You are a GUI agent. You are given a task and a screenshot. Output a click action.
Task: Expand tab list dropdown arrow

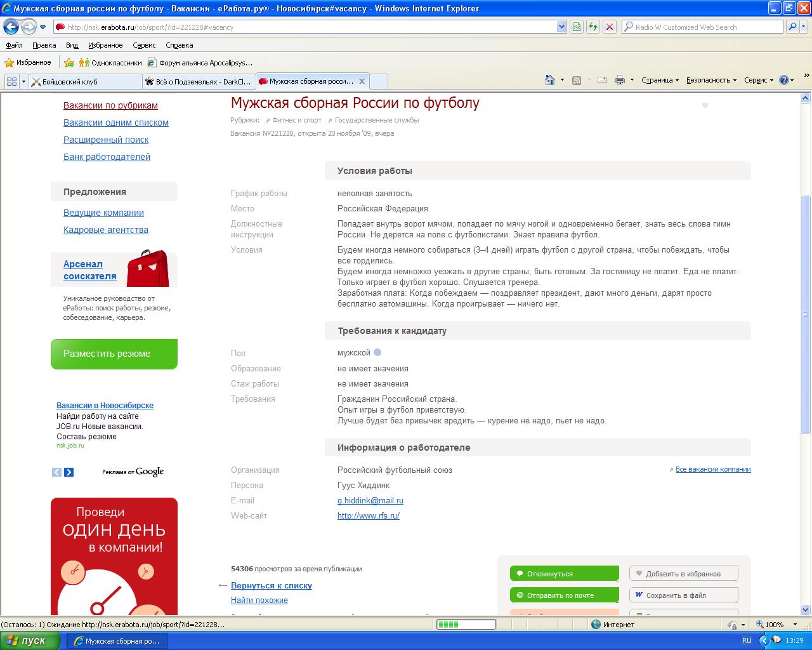tap(24, 81)
